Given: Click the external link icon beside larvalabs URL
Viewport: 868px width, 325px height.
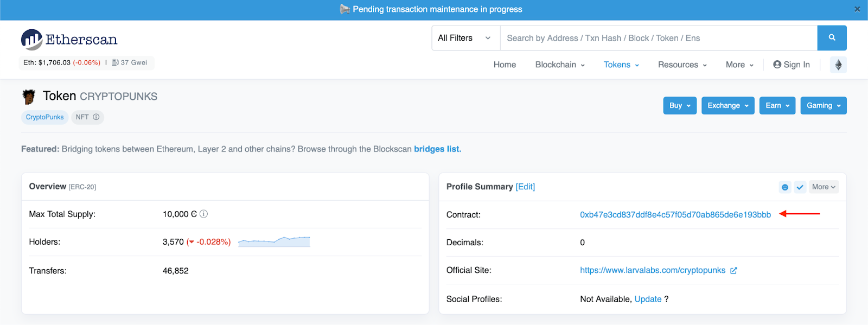Looking at the screenshot, I should point(733,271).
